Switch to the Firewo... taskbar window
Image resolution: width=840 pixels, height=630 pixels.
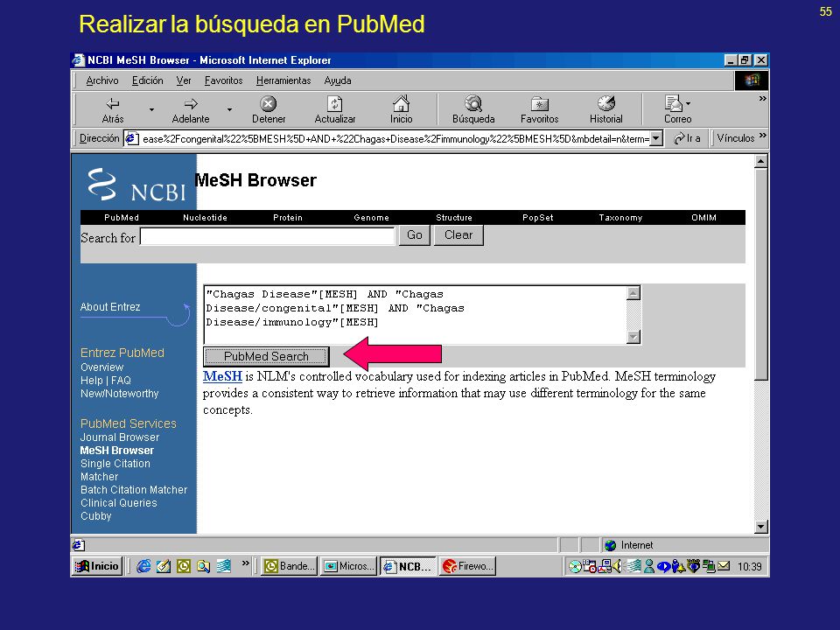click(x=467, y=566)
